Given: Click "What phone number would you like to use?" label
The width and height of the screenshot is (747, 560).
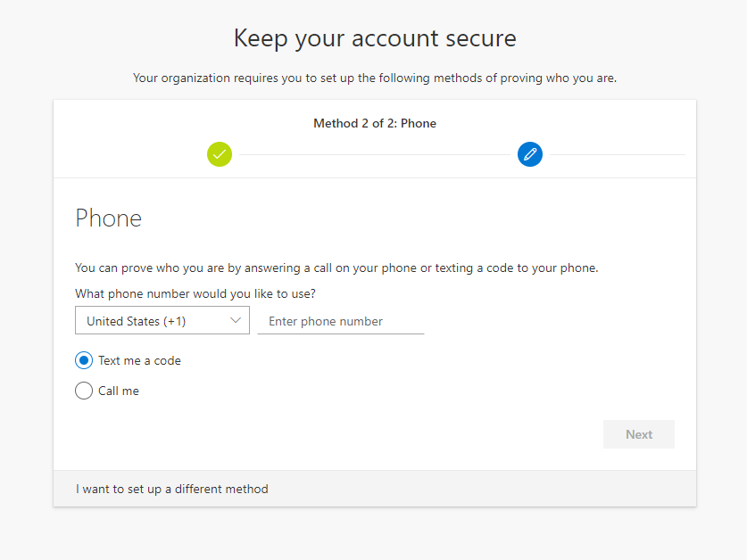Looking at the screenshot, I should coord(195,293).
